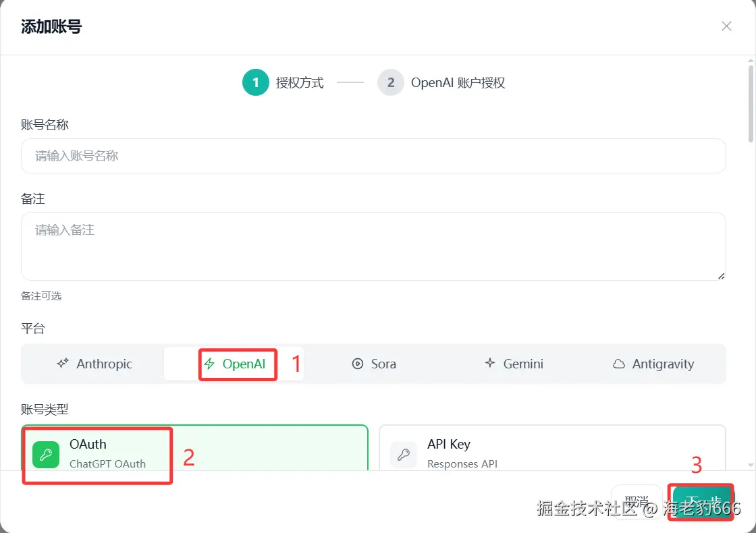This screenshot has width=756, height=533.
Task: Click the 取消 cancel button
Action: pos(637,502)
